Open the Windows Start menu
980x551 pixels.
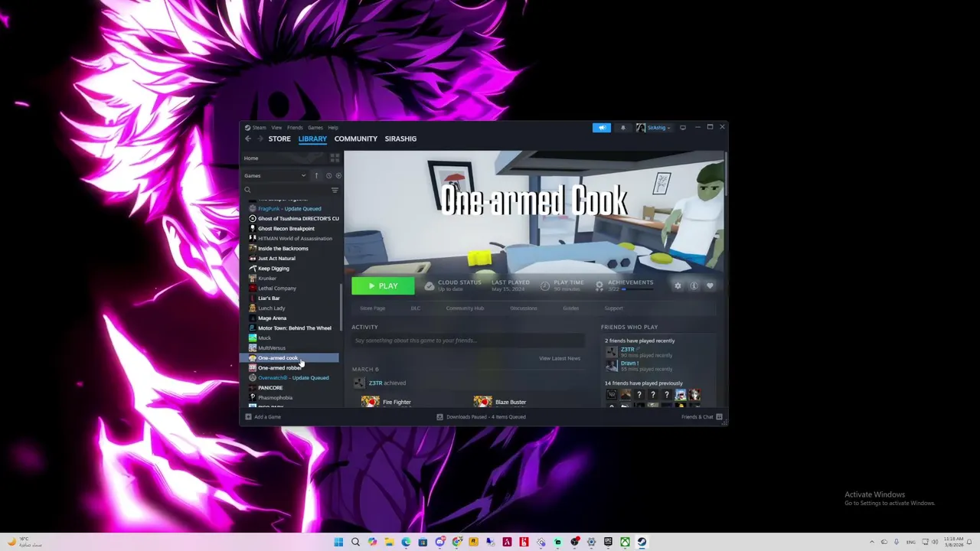(338, 542)
